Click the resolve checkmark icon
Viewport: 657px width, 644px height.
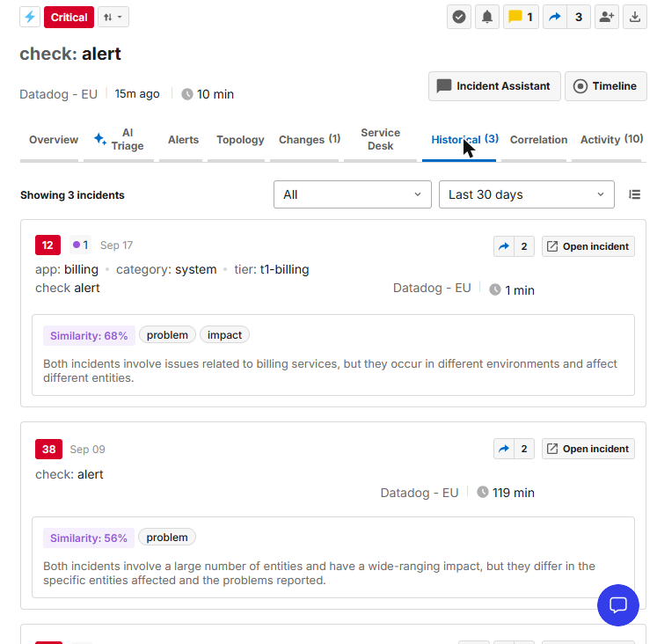tap(459, 18)
